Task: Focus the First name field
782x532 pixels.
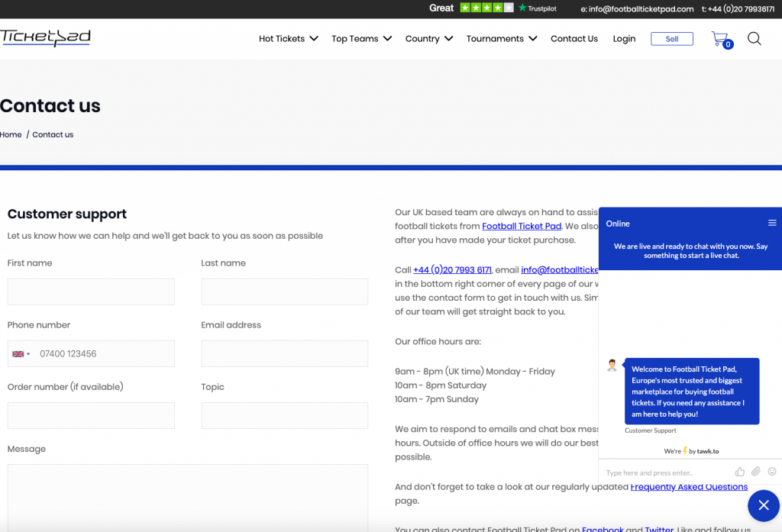Action: tap(91, 292)
